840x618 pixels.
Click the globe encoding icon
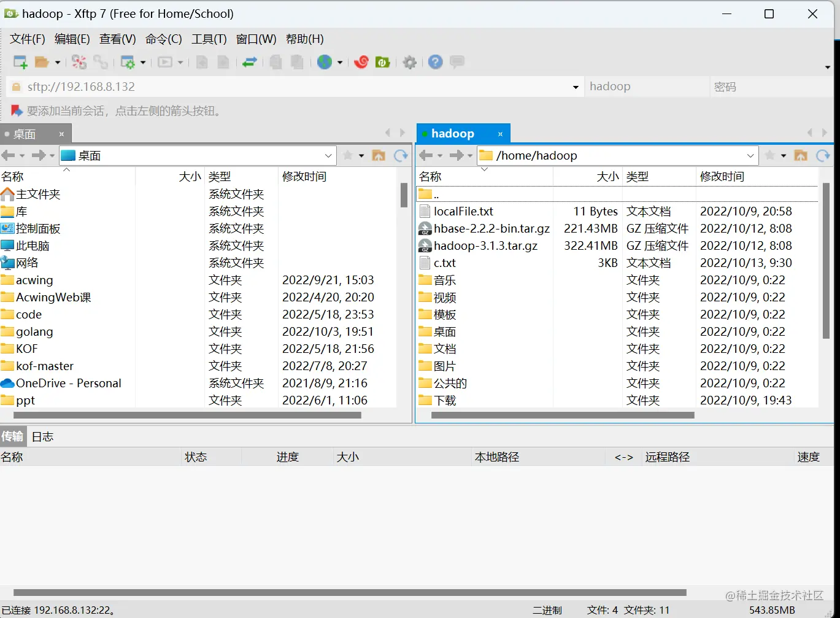tap(325, 62)
